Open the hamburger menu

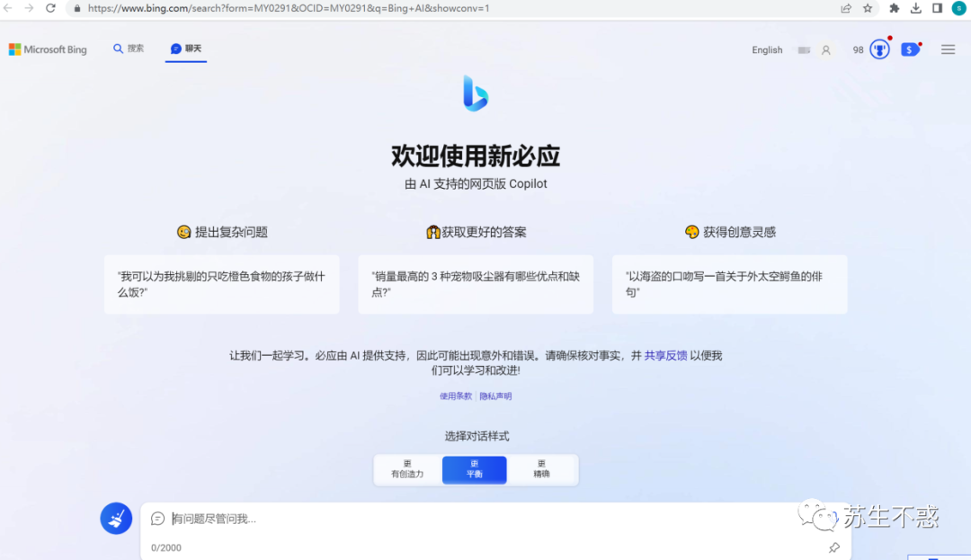pos(948,49)
